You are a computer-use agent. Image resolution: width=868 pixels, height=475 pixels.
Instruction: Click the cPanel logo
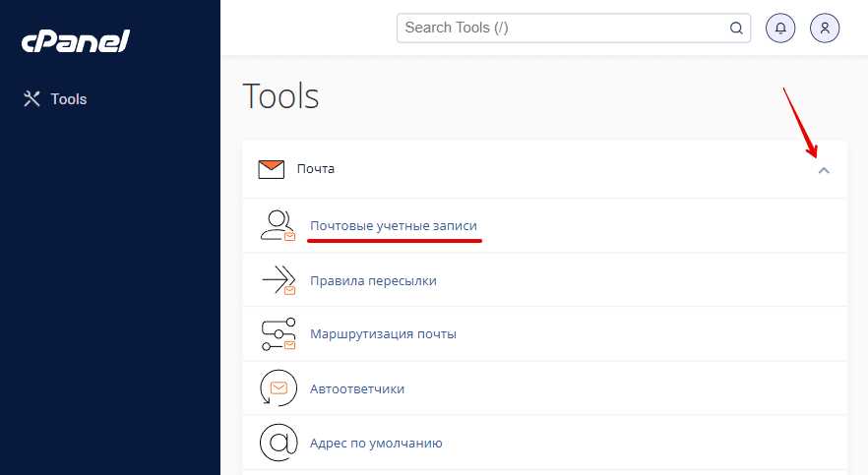pyautogui.click(x=75, y=41)
